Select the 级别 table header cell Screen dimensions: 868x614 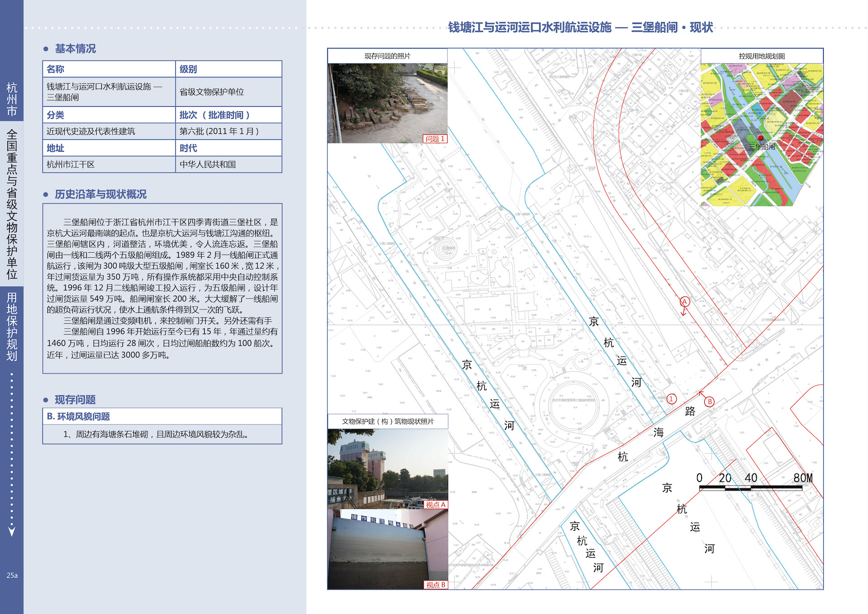click(x=228, y=69)
